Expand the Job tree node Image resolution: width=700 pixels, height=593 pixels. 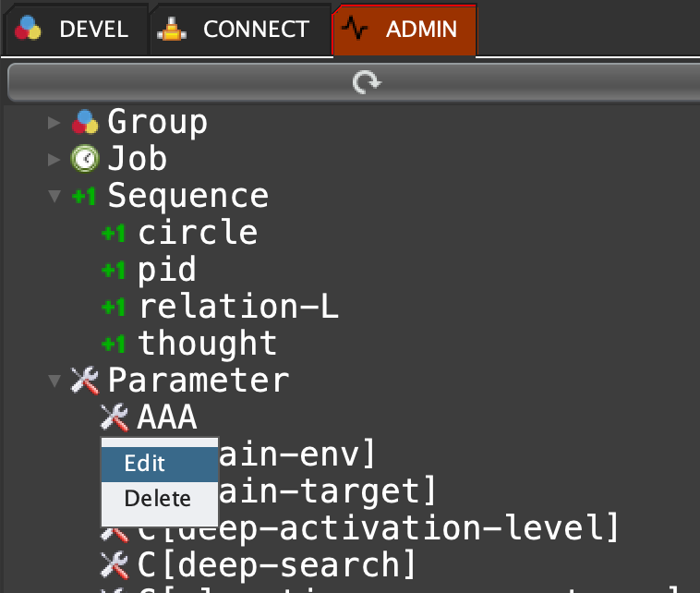(x=54, y=159)
